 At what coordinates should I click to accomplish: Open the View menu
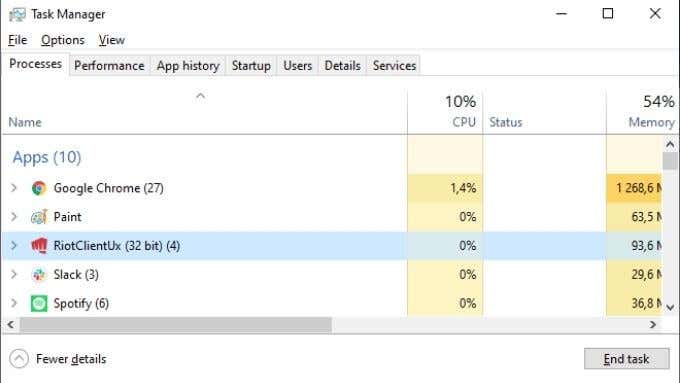[111, 40]
